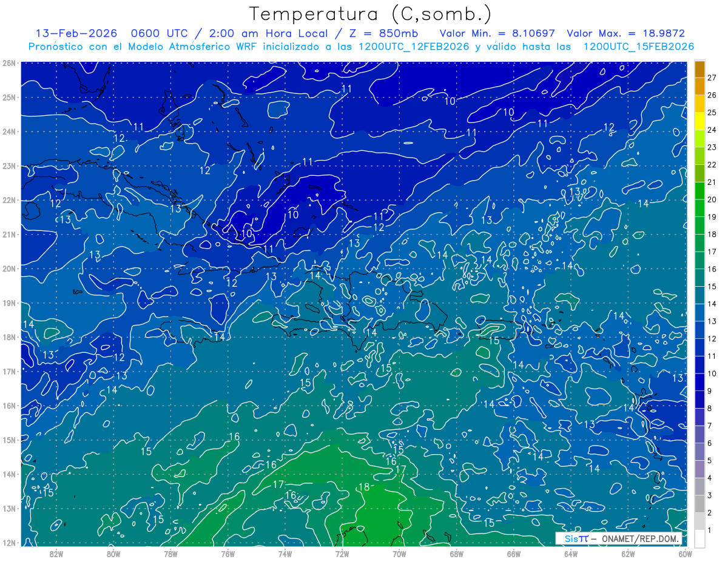Click the latitude label "22N"
Screen dimensions: 728x562
[x=8, y=200]
